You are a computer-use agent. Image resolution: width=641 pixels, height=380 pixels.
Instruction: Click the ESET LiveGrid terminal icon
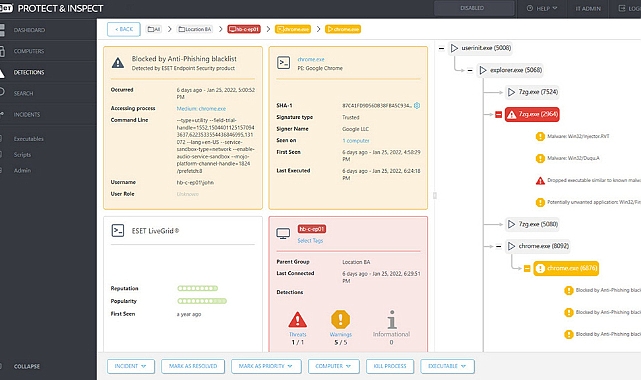(x=118, y=230)
